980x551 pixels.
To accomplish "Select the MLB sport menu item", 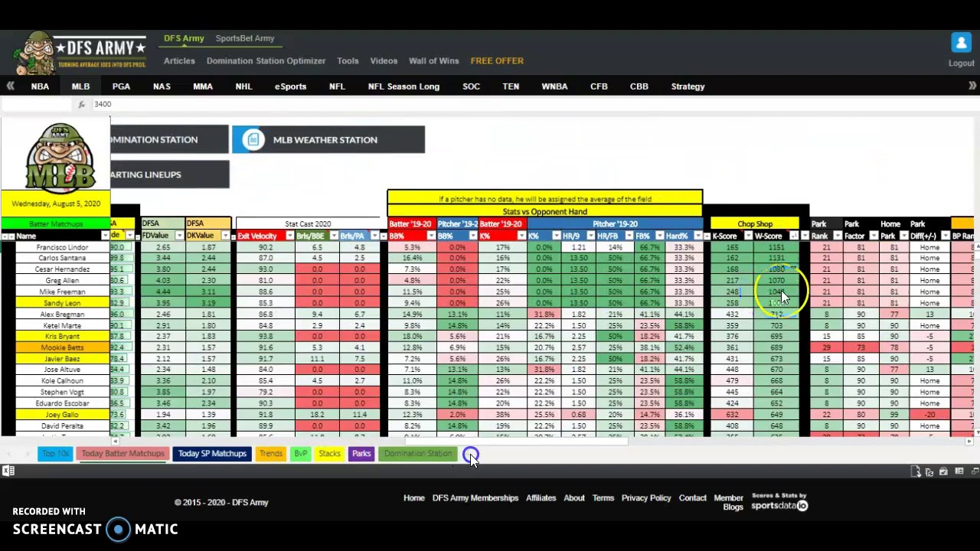I will click(x=80, y=86).
